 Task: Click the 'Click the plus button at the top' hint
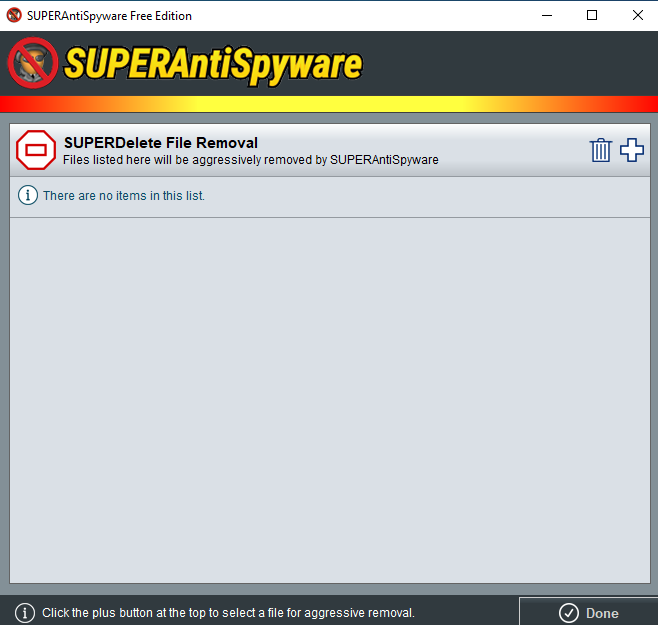click(x=228, y=613)
